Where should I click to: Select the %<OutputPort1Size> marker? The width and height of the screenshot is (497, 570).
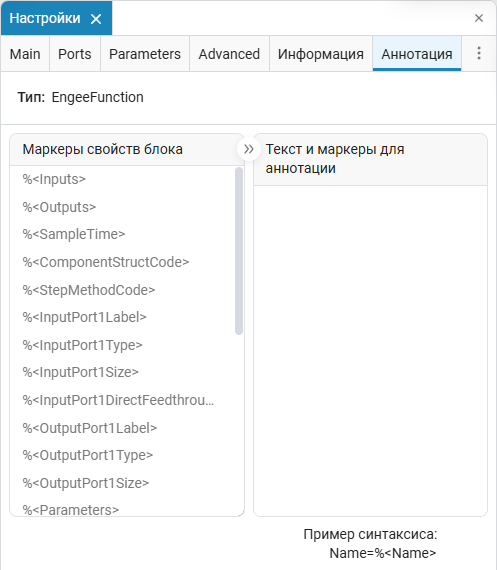[86, 483]
